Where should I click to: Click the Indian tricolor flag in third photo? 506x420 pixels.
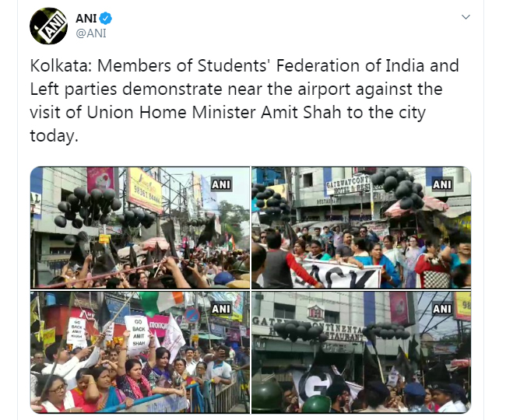coord(161,302)
